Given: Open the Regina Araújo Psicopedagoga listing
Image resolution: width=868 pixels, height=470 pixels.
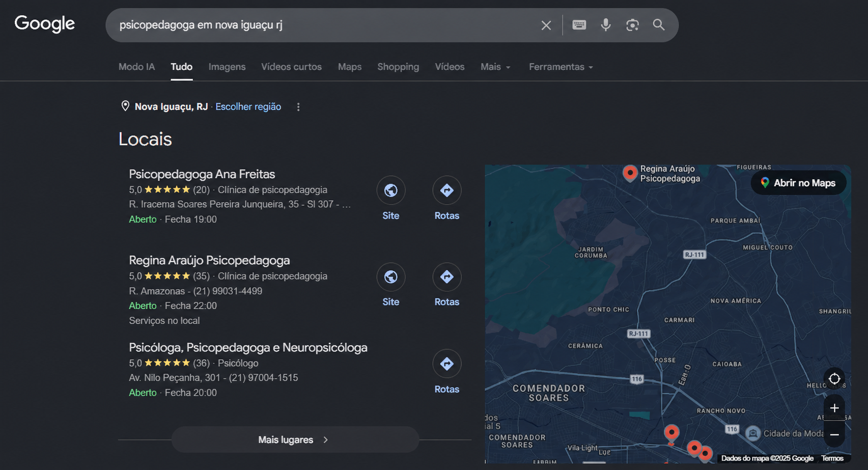Looking at the screenshot, I should [209, 260].
